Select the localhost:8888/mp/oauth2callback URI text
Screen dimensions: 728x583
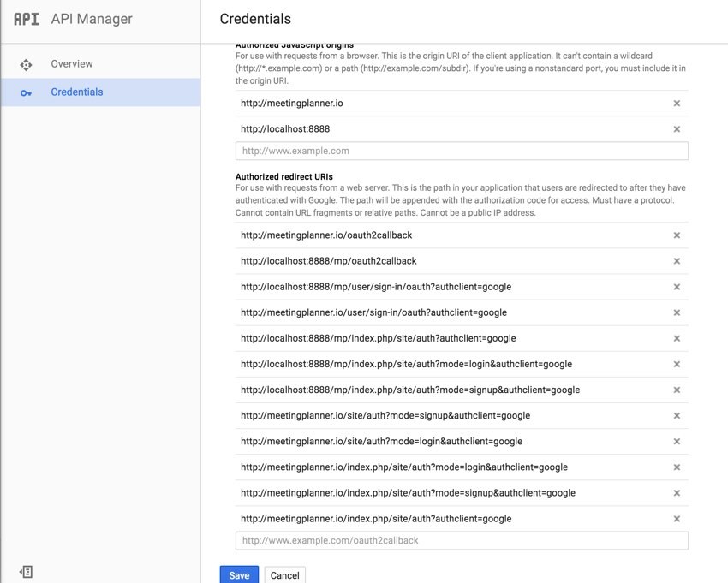click(x=329, y=261)
